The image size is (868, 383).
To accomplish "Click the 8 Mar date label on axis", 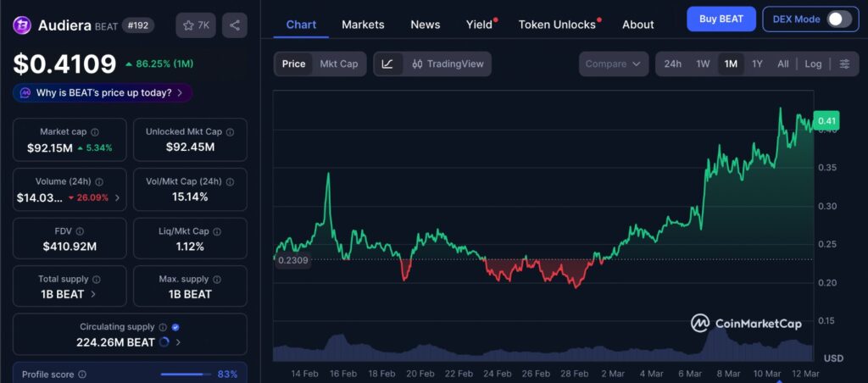I will 728,374.
